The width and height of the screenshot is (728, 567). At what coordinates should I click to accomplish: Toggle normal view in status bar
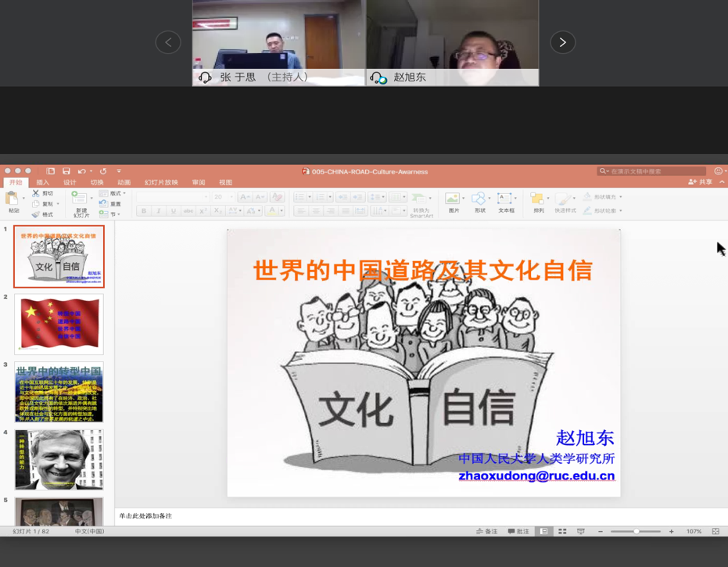[x=544, y=532]
